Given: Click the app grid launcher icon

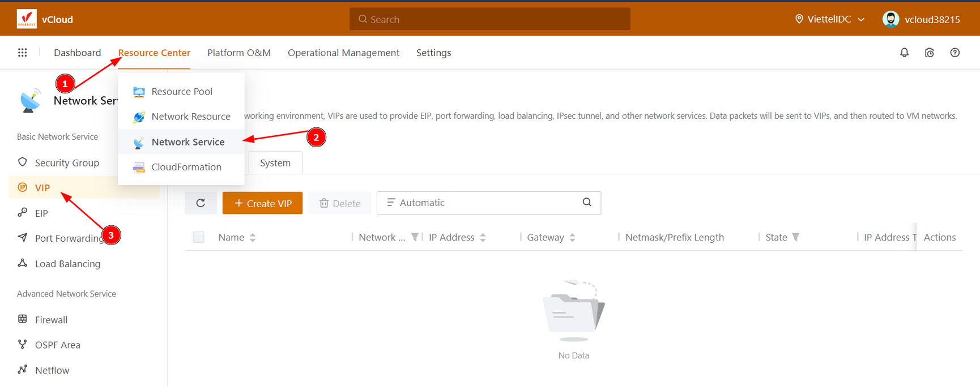Looking at the screenshot, I should click(22, 53).
